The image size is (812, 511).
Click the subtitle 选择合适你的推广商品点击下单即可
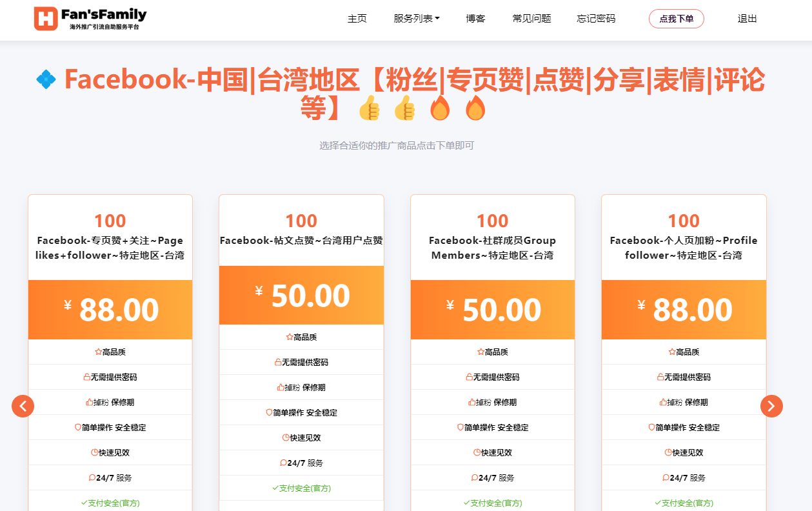coord(397,146)
